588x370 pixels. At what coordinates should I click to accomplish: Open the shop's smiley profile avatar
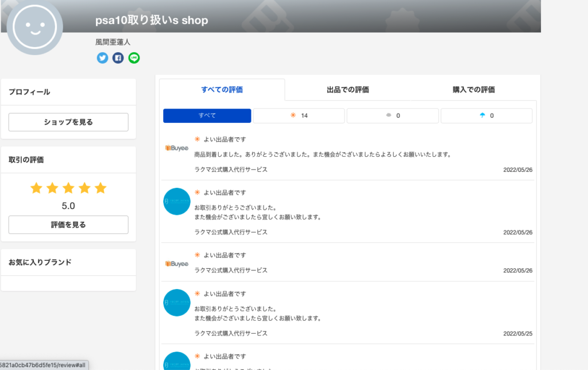click(35, 26)
